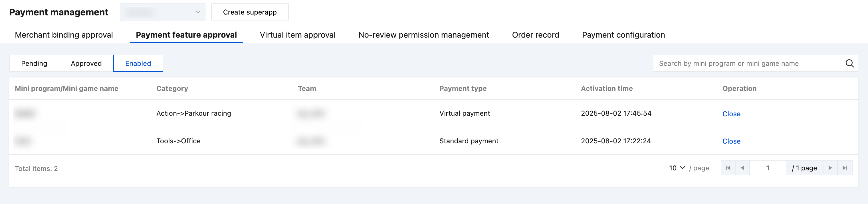868x204 pixels.
Task: Switch to Virtual item approval tab
Action: 297,35
